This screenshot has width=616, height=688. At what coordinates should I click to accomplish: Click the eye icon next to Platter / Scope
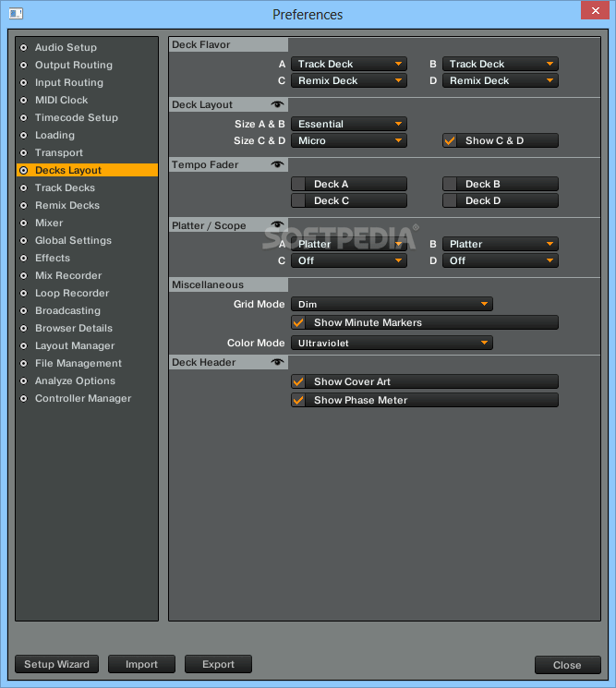tap(277, 224)
